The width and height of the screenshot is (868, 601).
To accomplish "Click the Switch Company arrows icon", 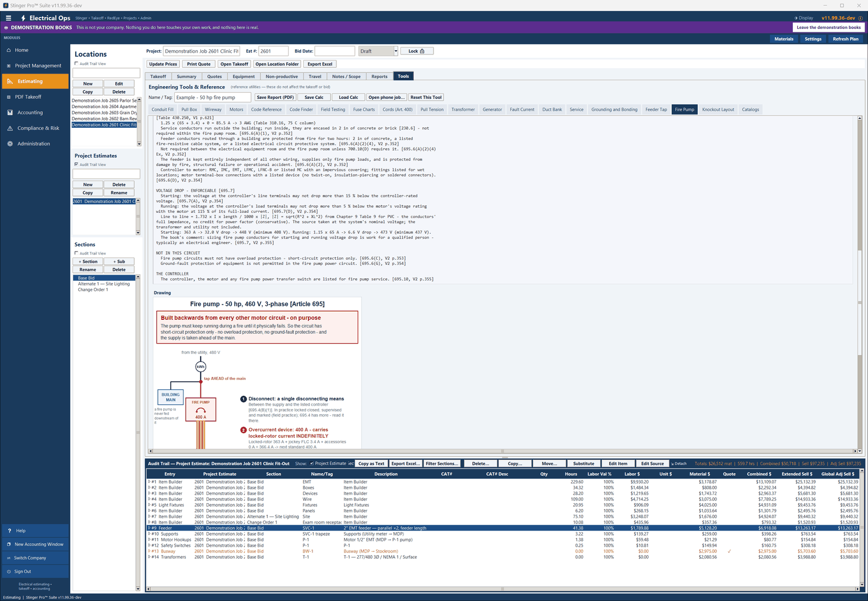I will (x=9, y=558).
